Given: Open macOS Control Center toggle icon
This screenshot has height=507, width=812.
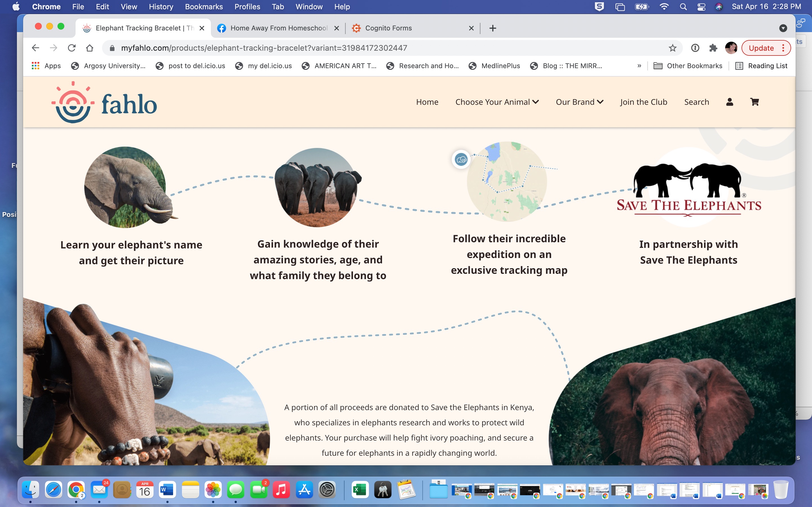Looking at the screenshot, I should pyautogui.click(x=701, y=7).
